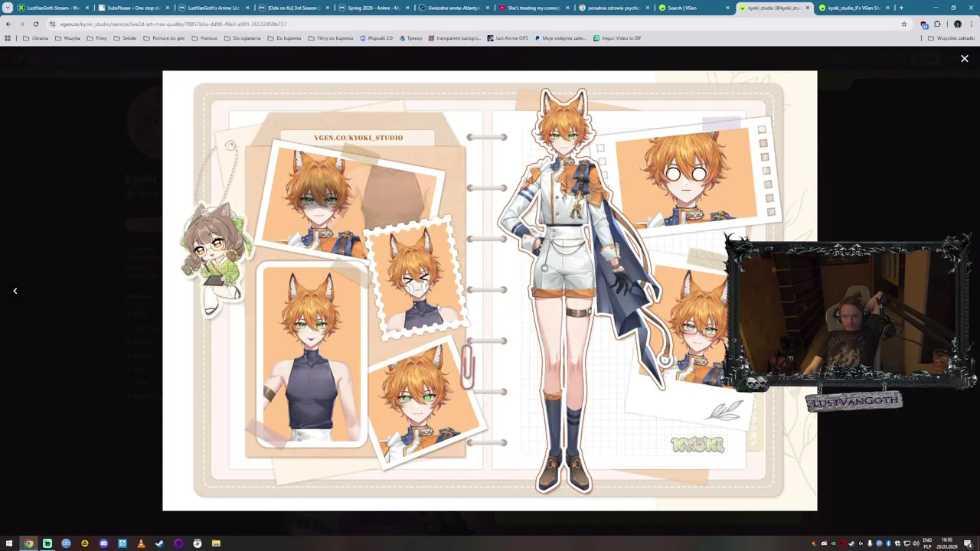Open the Ubrania bookmark folder
The height and width of the screenshot is (551, 980).
35,37
